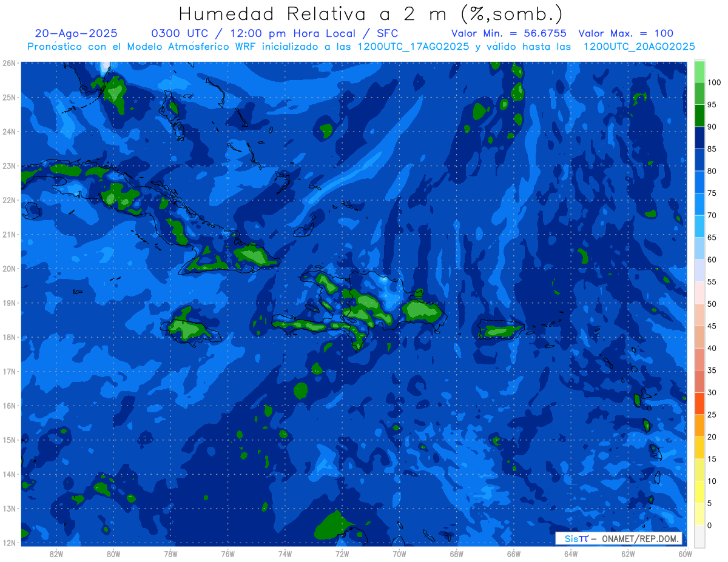Click the 20N latitude label
The image size is (728, 562).
point(9,269)
